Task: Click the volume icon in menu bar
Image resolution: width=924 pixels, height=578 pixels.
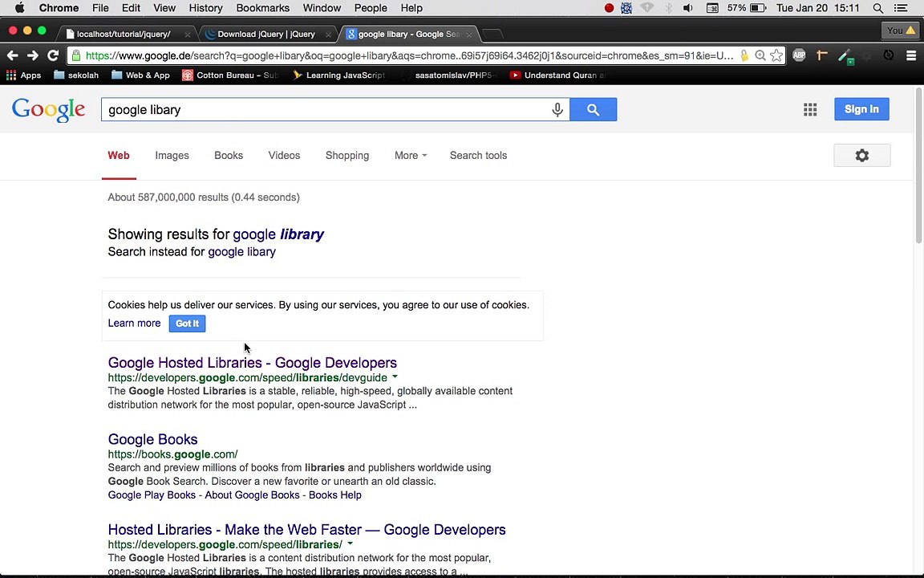Action: tap(687, 8)
